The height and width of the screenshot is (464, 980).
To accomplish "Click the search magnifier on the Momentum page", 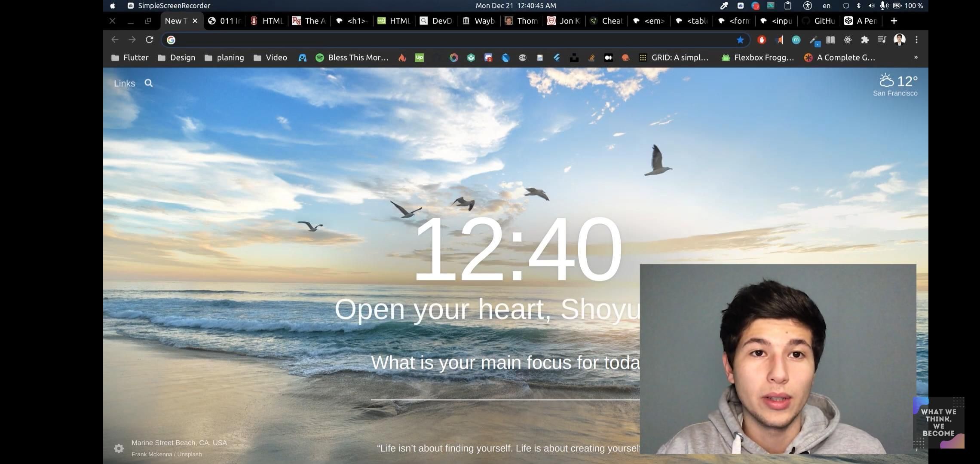I will [148, 83].
